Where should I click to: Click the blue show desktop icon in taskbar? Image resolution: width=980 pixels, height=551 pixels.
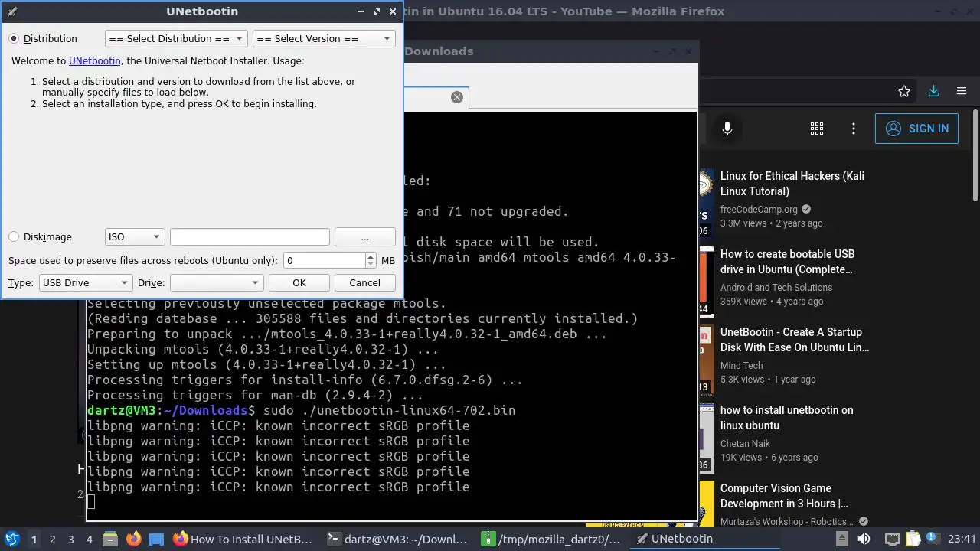[156, 539]
